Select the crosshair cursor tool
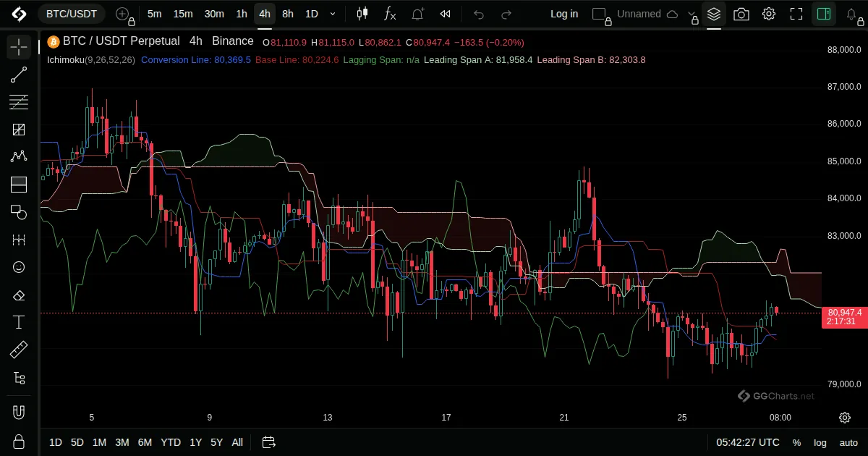 (19, 47)
